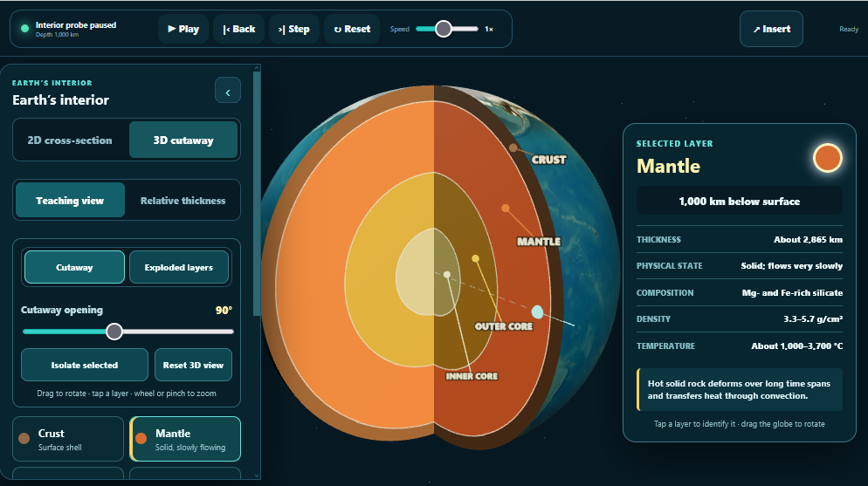Click the pale blue probe marker

537,311
